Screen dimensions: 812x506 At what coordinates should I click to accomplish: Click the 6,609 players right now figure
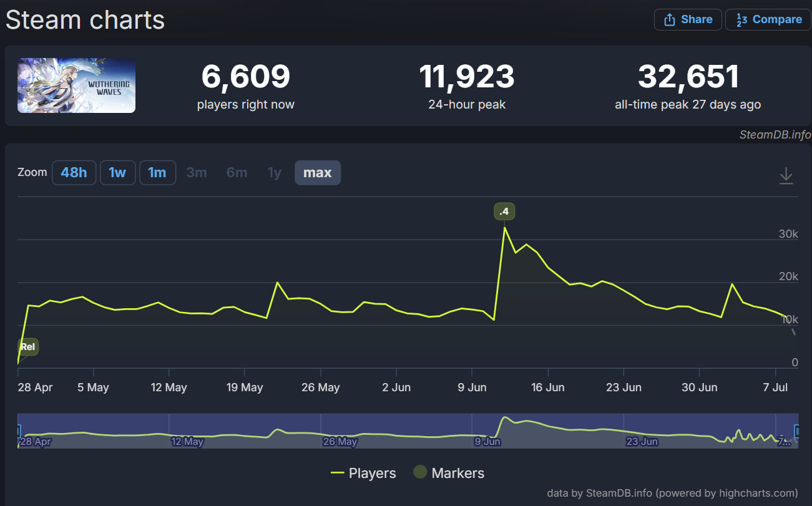click(x=246, y=77)
